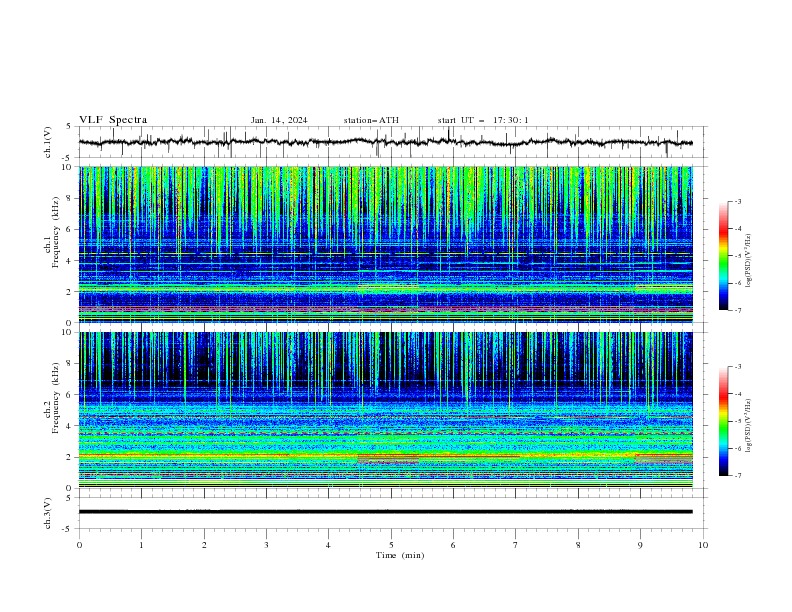Click time axis tick label "2"

[x=204, y=545]
